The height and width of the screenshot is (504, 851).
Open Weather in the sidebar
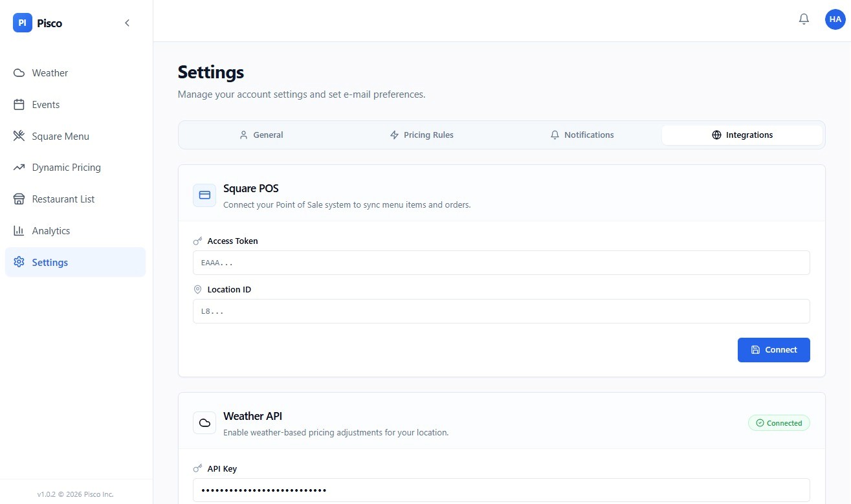[x=50, y=73]
